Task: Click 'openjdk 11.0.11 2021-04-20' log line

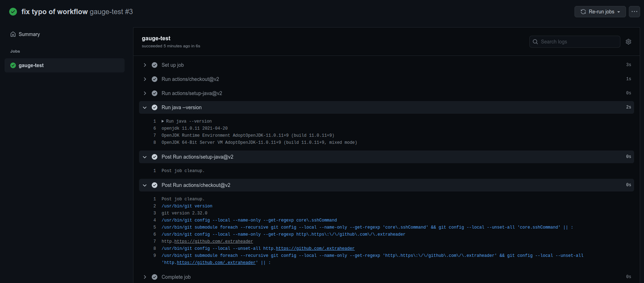Action: 194,128
